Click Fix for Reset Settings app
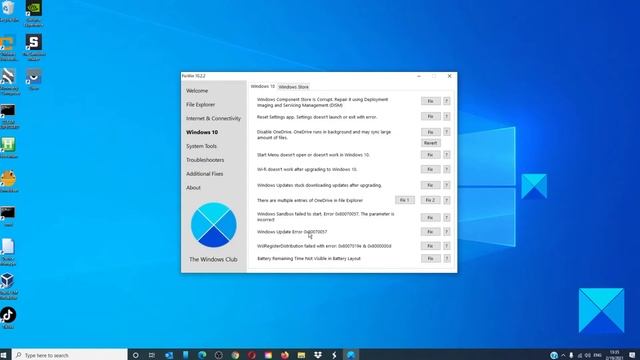The width and height of the screenshot is (640, 360). [x=431, y=116]
